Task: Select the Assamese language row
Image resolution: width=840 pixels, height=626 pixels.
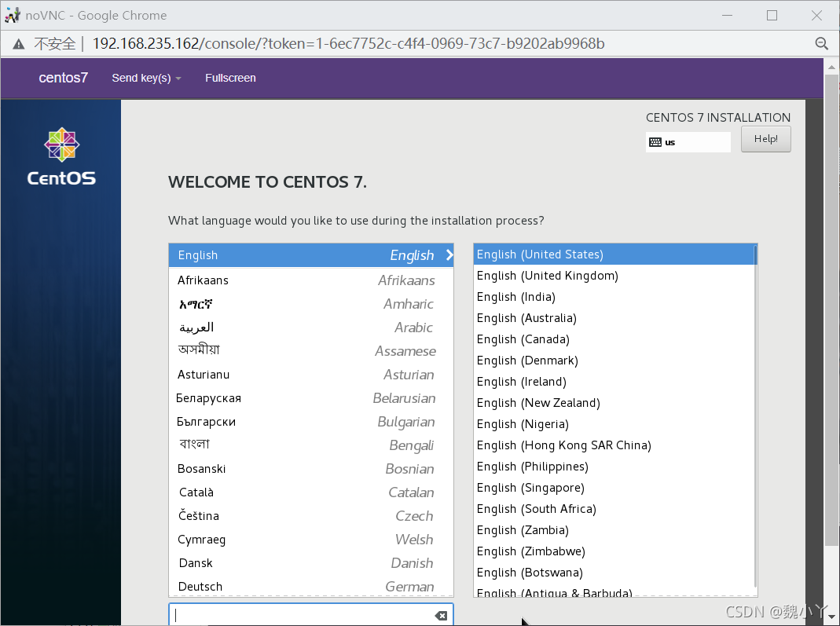Action: pyautogui.click(x=311, y=351)
